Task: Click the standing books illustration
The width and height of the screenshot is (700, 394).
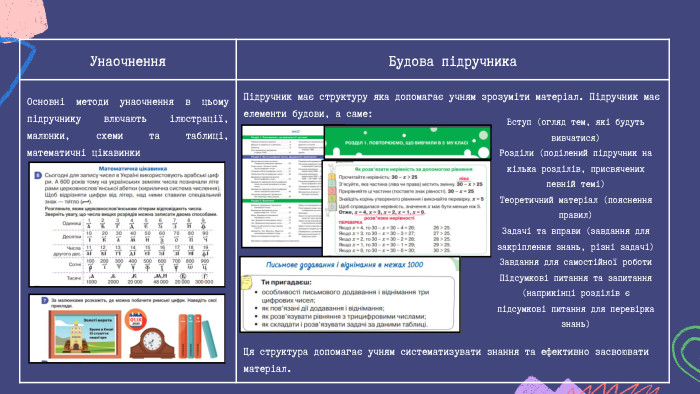Action: pos(197,336)
